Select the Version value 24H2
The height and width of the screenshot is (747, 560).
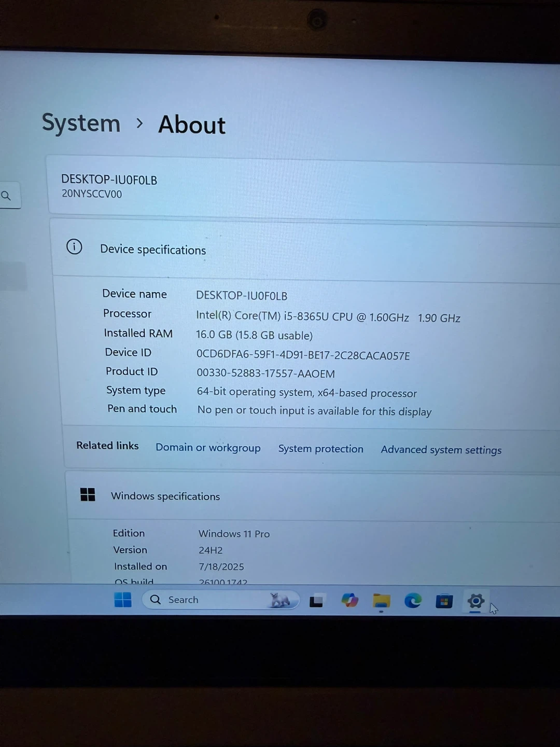click(211, 550)
